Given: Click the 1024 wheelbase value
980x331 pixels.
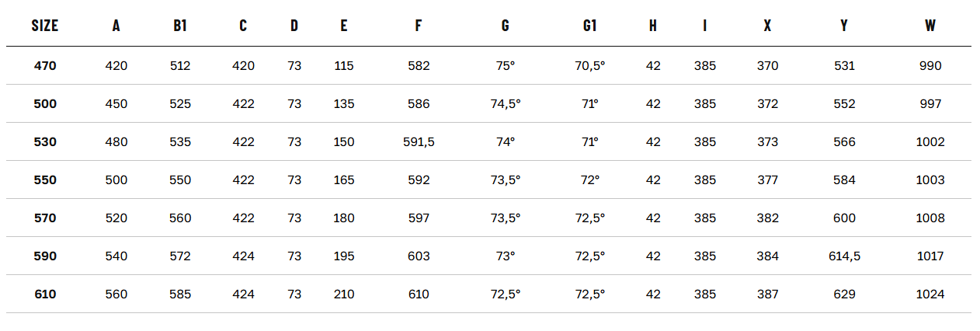Looking at the screenshot, I should [930, 294].
